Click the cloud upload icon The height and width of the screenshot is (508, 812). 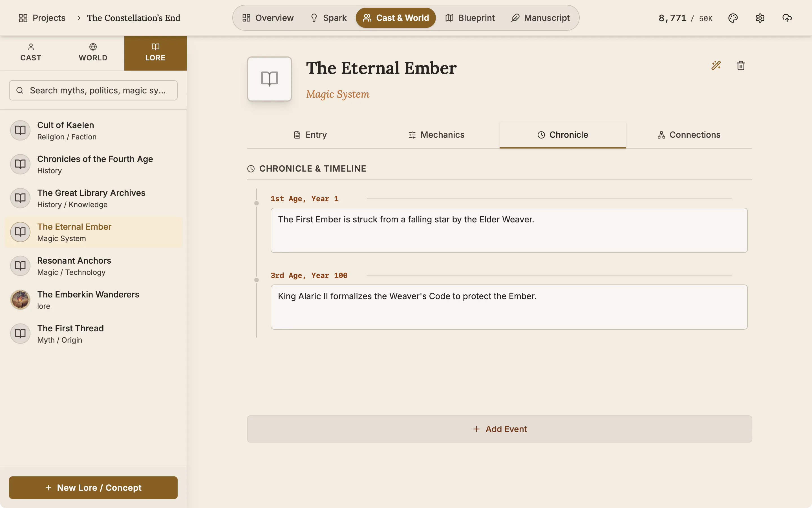(787, 18)
